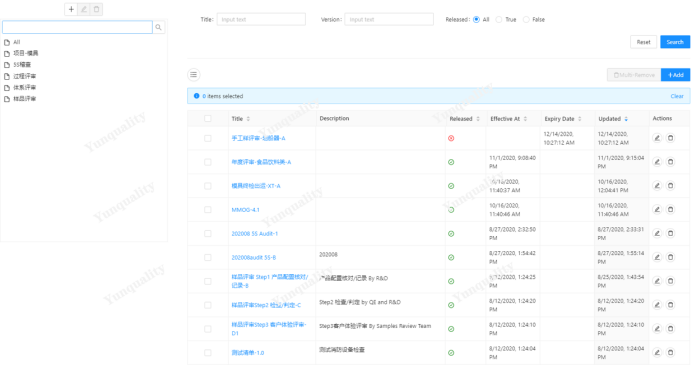
Task: Delete the Step1 row
Action: click(670, 281)
